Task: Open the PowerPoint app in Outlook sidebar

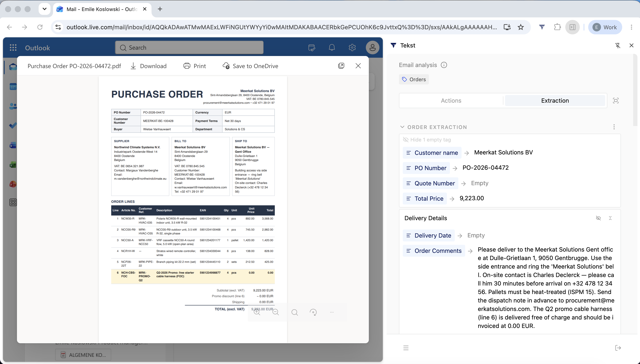Action: (x=13, y=184)
